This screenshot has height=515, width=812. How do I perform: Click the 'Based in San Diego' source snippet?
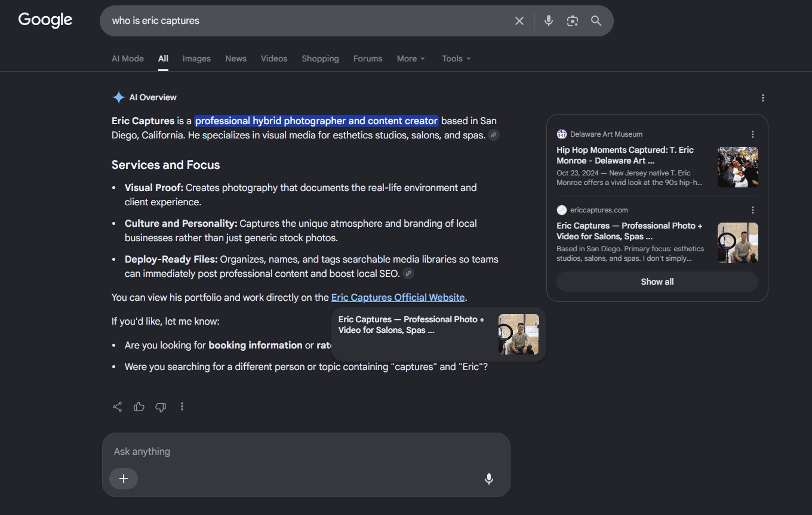tap(630, 254)
